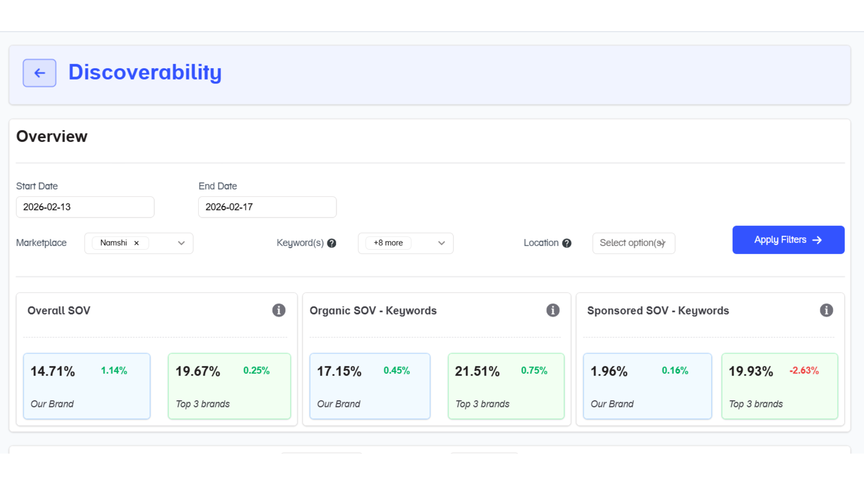864x504 pixels.
Task: Select Sponsored SOV Our Brand card
Action: (x=647, y=386)
